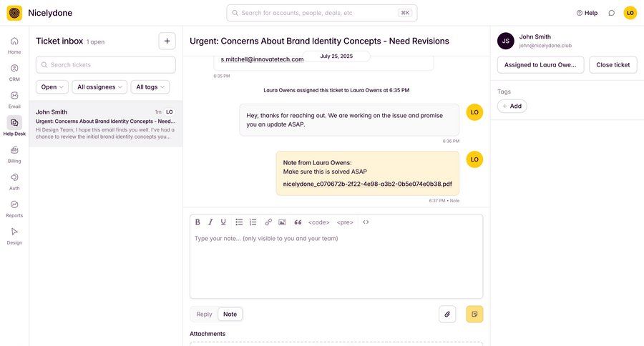644x346 pixels.
Task: Apply inline <code> formatting
Action: [318, 222]
